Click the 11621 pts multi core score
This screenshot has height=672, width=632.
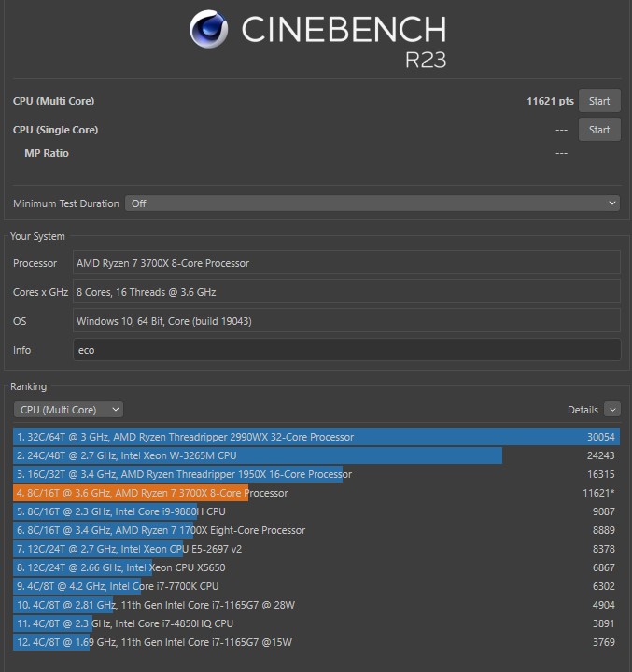point(550,101)
